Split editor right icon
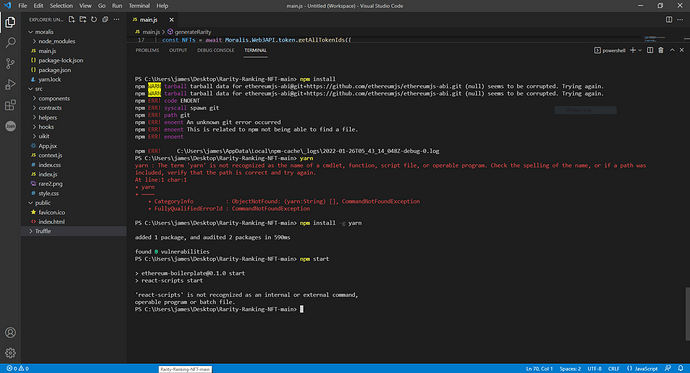Image resolution: width=690 pixels, height=373 pixels. pos(669,20)
